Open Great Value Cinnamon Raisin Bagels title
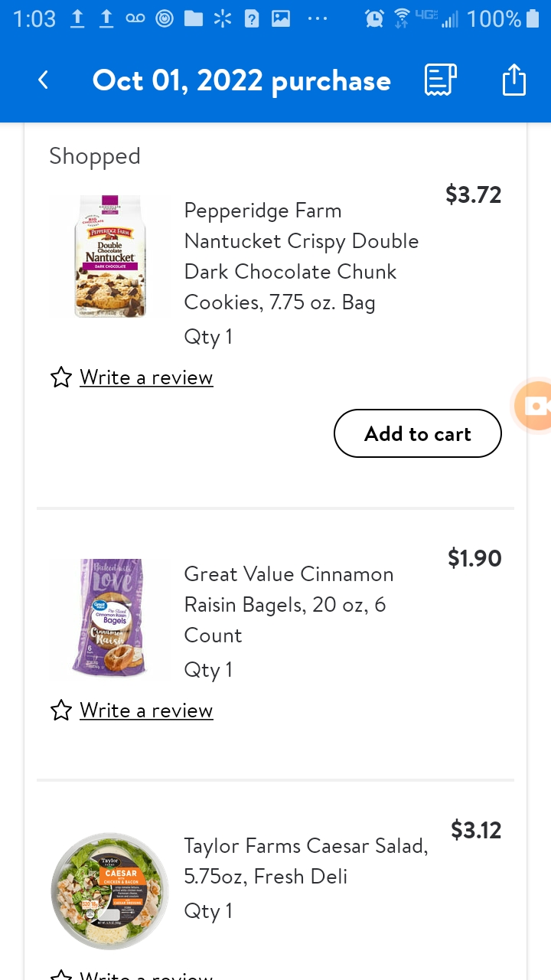Screen dimensions: 551x980 tap(289, 605)
